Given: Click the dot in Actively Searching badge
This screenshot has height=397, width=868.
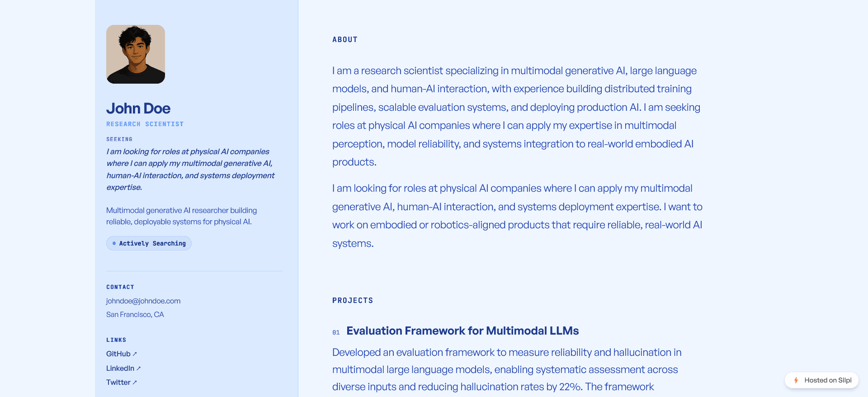Looking at the screenshot, I should point(114,243).
